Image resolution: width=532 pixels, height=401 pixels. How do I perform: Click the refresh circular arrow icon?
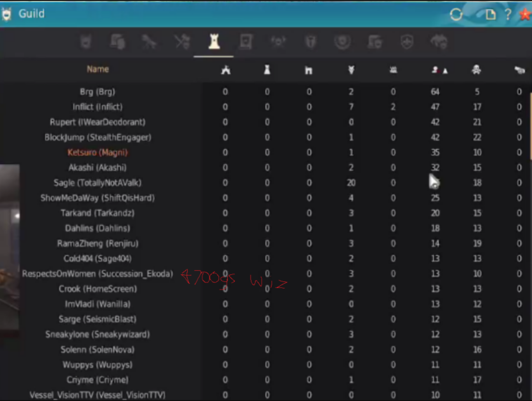[456, 14]
